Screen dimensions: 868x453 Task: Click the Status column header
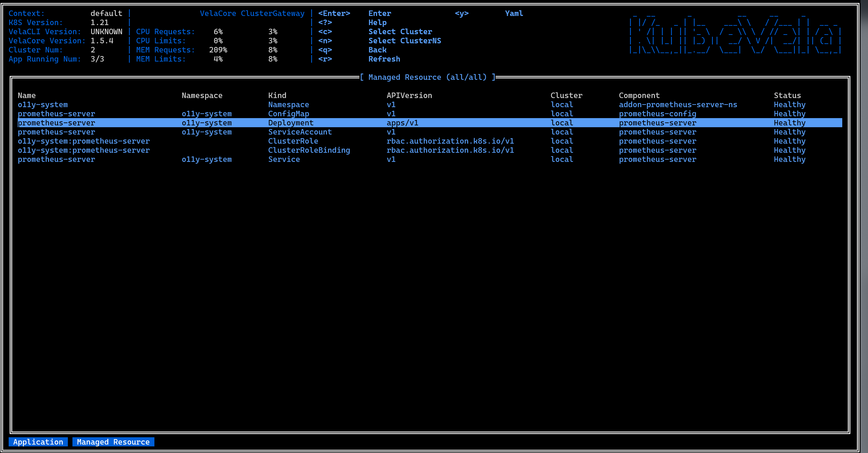click(x=787, y=96)
